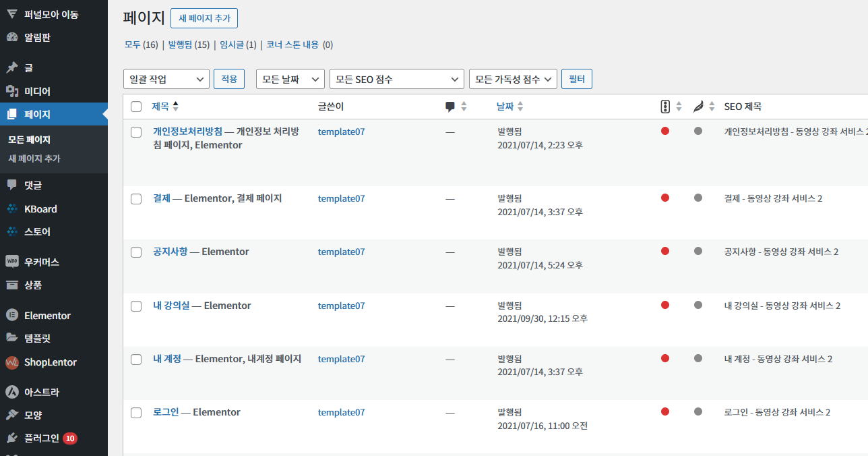Click the 상품 products icon
868x456 pixels.
tap(11, 285)
